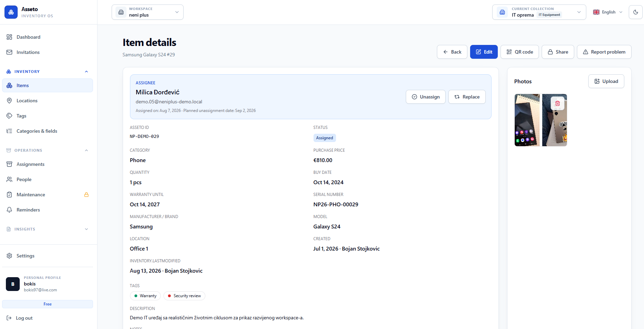Image resolution: width=644 pixels, height=329 pixels.
Task: Open the first phone photo thumbnail
Action: (x=527, y=120)
